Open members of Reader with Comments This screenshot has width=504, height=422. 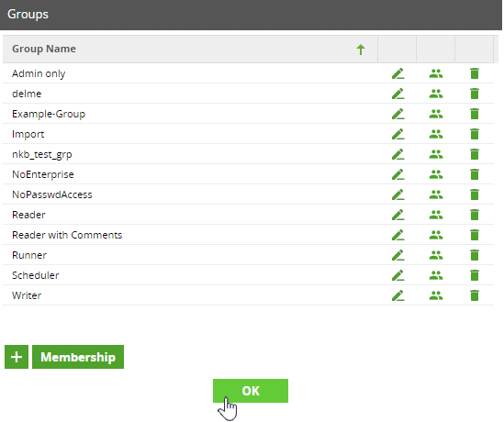436,235
